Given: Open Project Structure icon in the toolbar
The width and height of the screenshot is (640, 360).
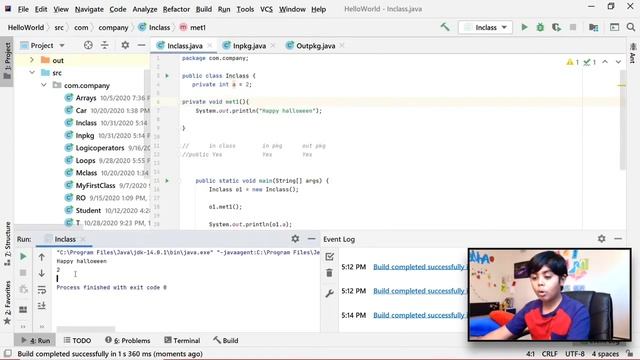Looking at the screenshot, I should pos(593,27).
